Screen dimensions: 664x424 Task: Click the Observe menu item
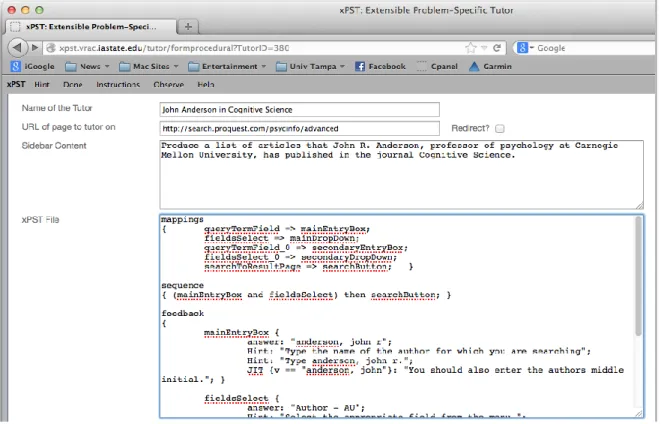(169, 84)
